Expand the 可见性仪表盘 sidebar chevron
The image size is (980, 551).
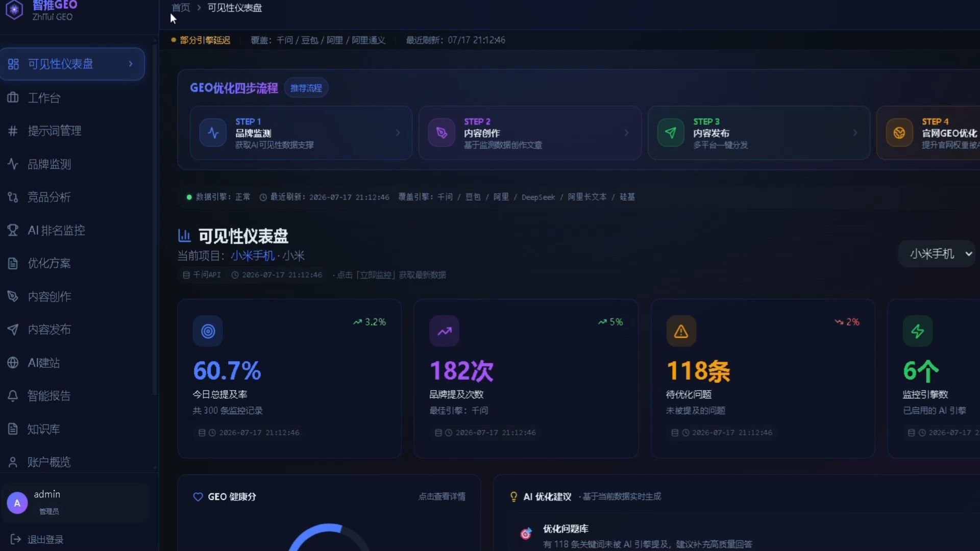click(x=131, y=64)
